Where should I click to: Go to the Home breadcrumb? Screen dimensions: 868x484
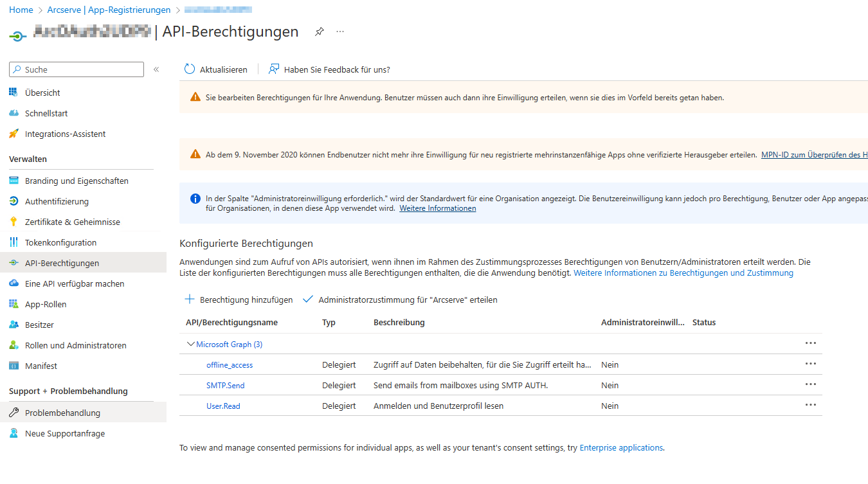(x=21, y=10)
